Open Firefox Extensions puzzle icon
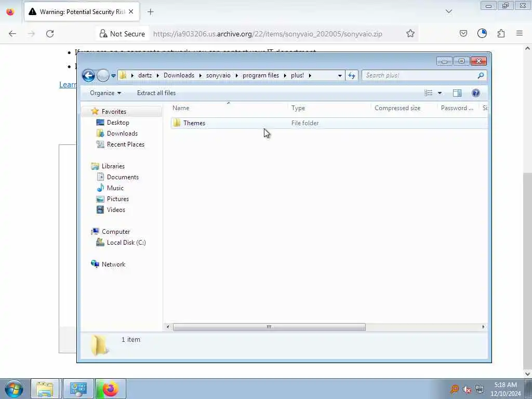The height and width of the screenshot is (399, 532). click(501, 33)
